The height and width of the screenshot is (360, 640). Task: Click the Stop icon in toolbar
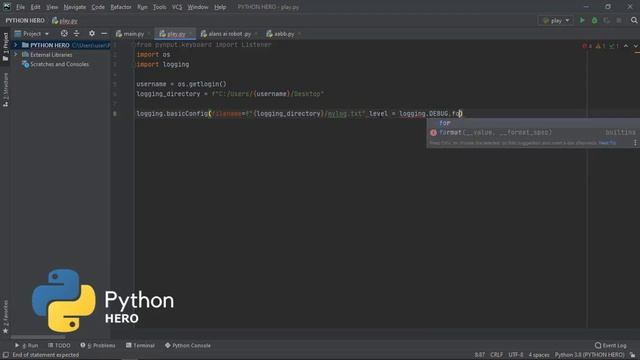click(619, 20)
